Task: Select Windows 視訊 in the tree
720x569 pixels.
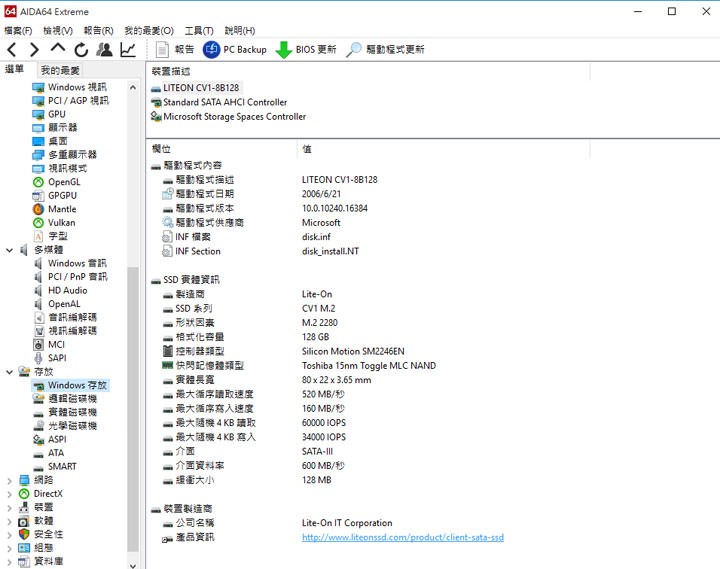Action: point(77,87)
